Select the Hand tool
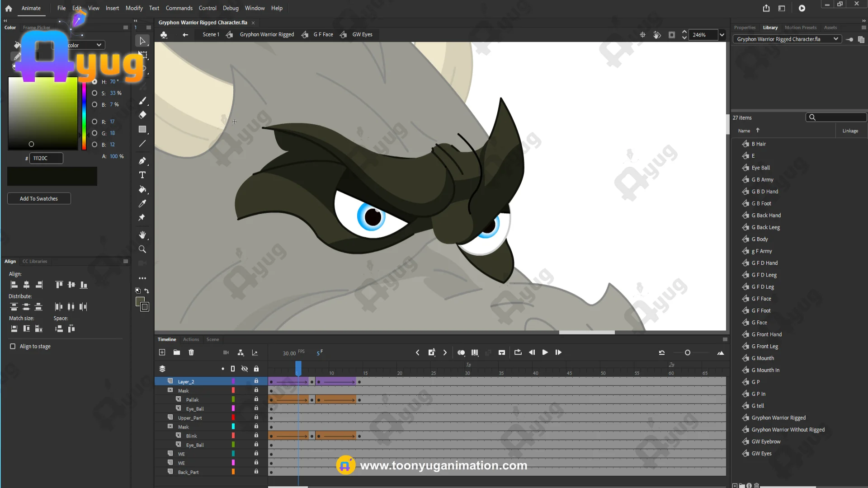The image size is (868, 488). tap(142, 235)
